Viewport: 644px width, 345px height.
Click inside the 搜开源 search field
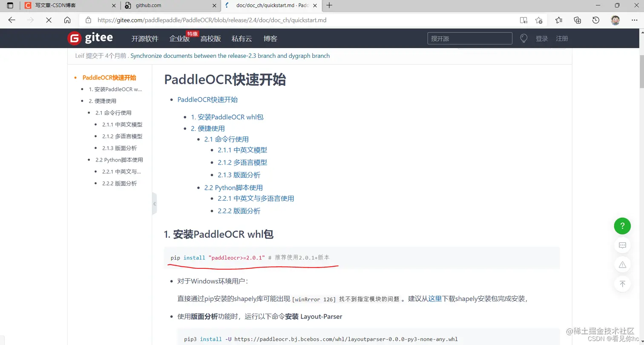(469, 38)
